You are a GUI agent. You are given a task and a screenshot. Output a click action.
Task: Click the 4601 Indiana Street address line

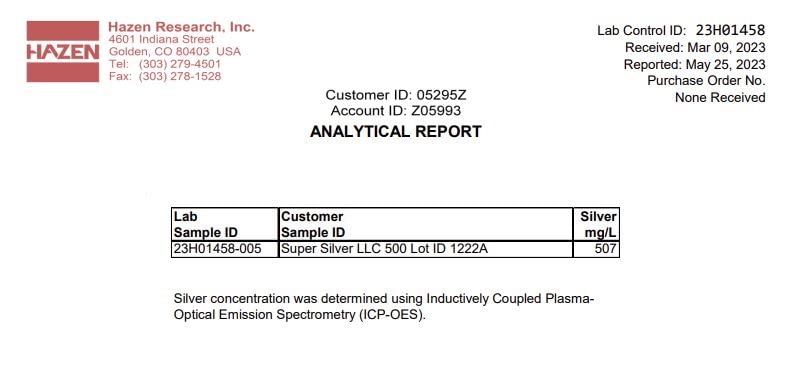coord(162,39)
